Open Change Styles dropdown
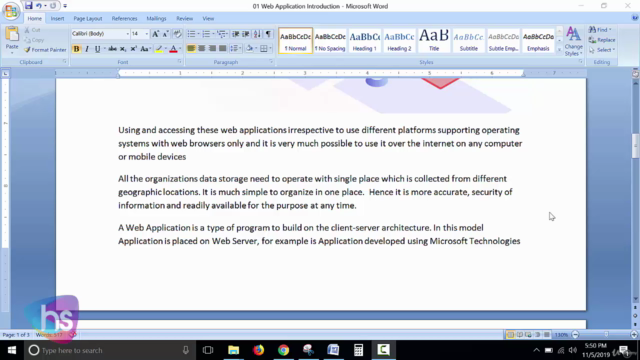The image size is (640, 360). point(573,42)
